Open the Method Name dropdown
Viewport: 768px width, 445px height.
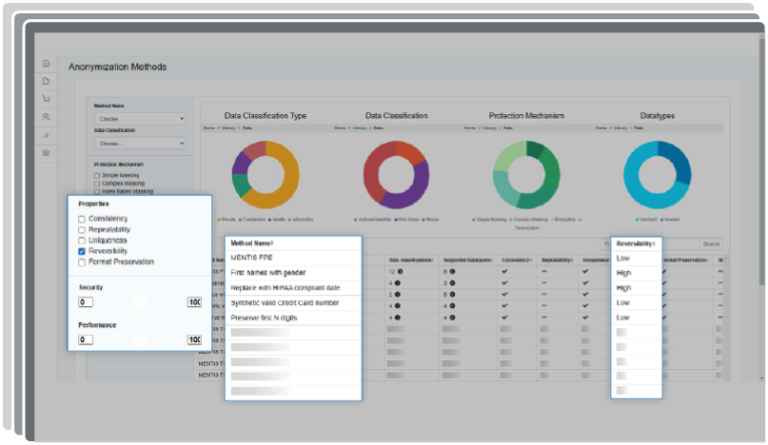140,118
